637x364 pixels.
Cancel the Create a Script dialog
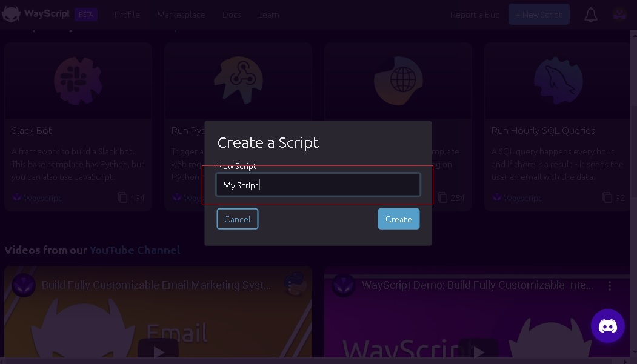click(x=237, y=219)
